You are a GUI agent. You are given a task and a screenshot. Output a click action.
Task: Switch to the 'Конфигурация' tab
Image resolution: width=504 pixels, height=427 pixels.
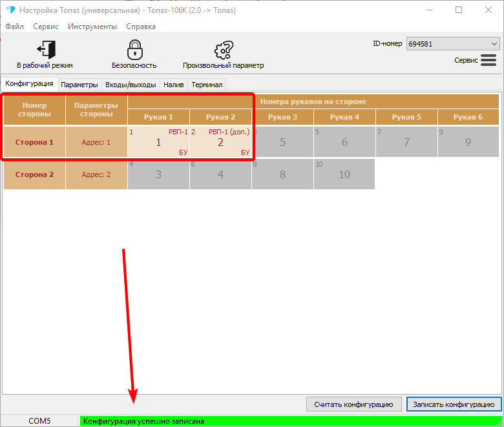coord(29,83)
